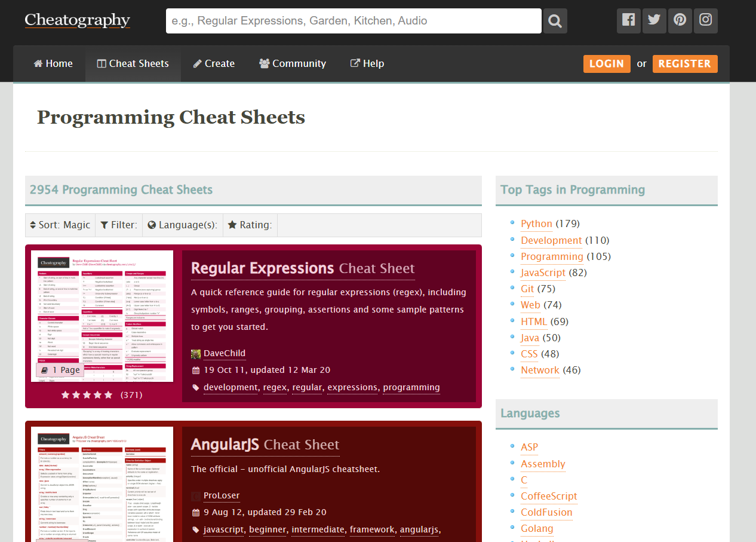The width and height of the screenshot is (756, 542).
Task: Open the AngularJS Cheat Sheet title
Action: click(265, 445)
